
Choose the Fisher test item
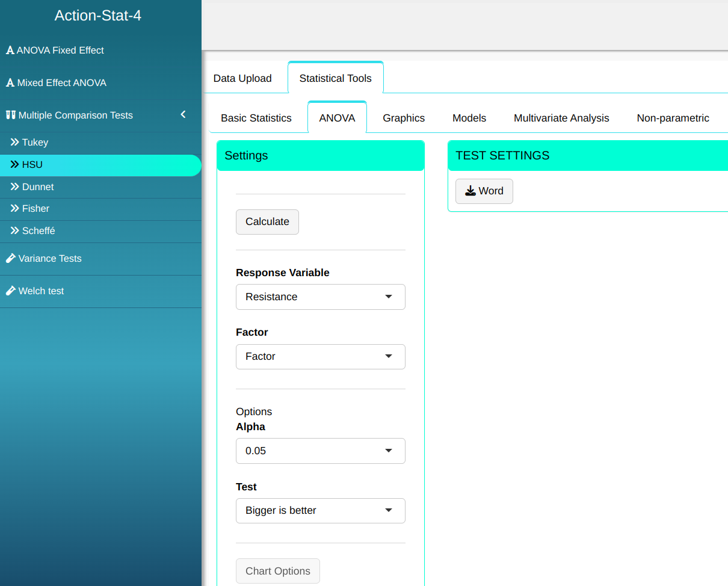[35, 209]
